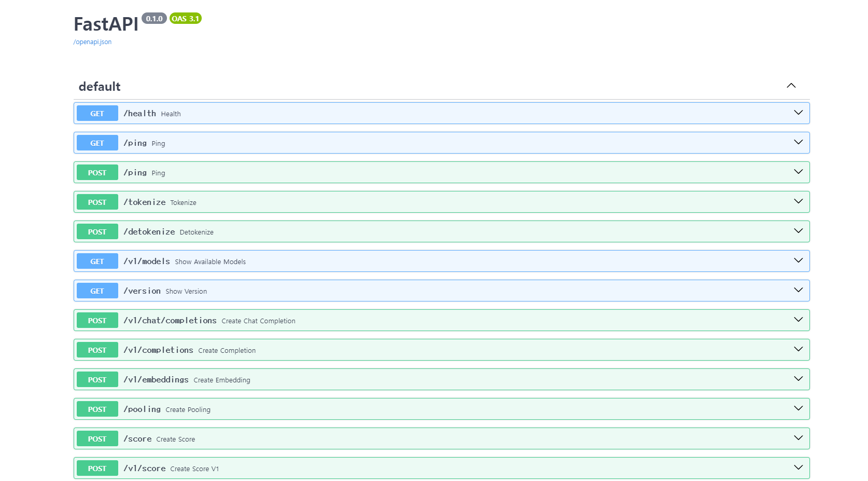Expand the GET /health row chevron

pyautogui.click(x=798, y=113)
